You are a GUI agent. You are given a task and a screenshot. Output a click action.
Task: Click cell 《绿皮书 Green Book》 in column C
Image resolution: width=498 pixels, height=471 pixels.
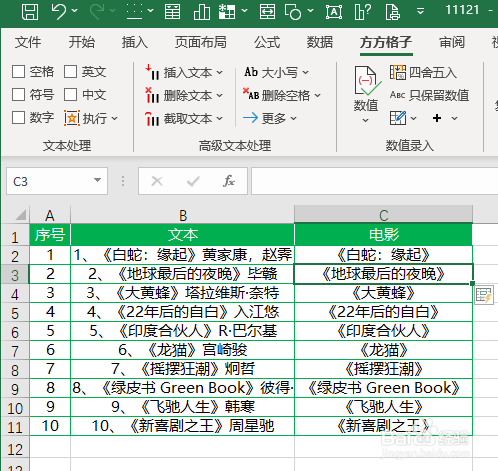coord(383,388)
